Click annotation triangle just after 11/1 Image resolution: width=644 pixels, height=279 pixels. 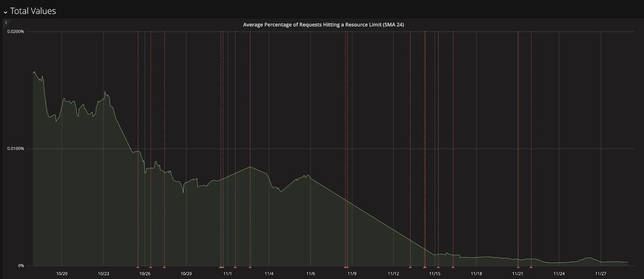coord(235,267)
